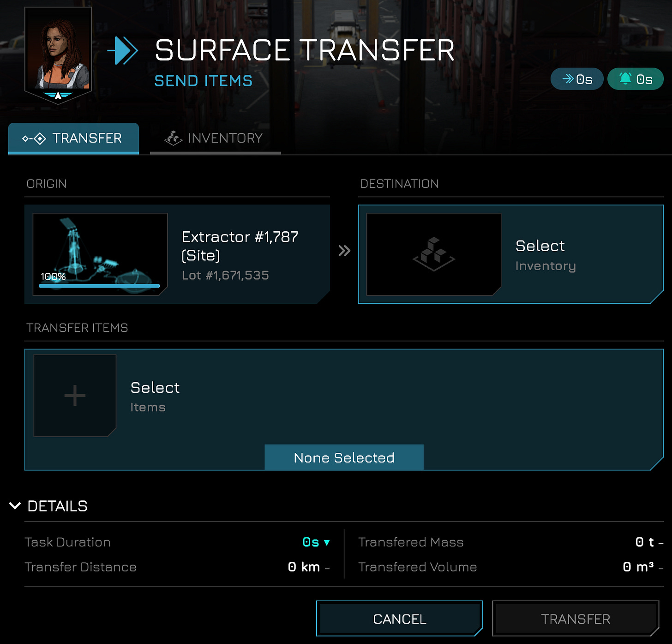Click the plus icon to add items

[75, 396]
